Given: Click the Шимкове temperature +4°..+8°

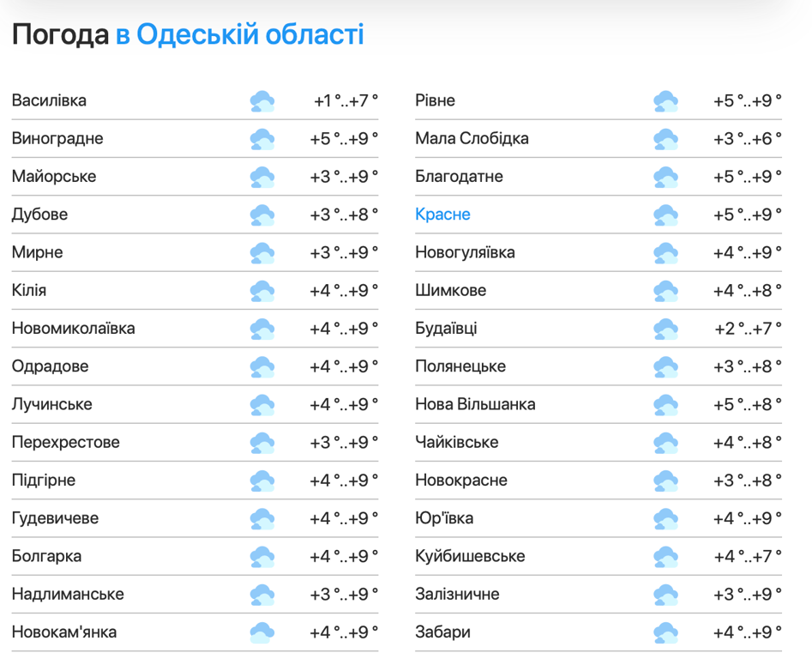Looking at the screenshot, I should point(747,291).
